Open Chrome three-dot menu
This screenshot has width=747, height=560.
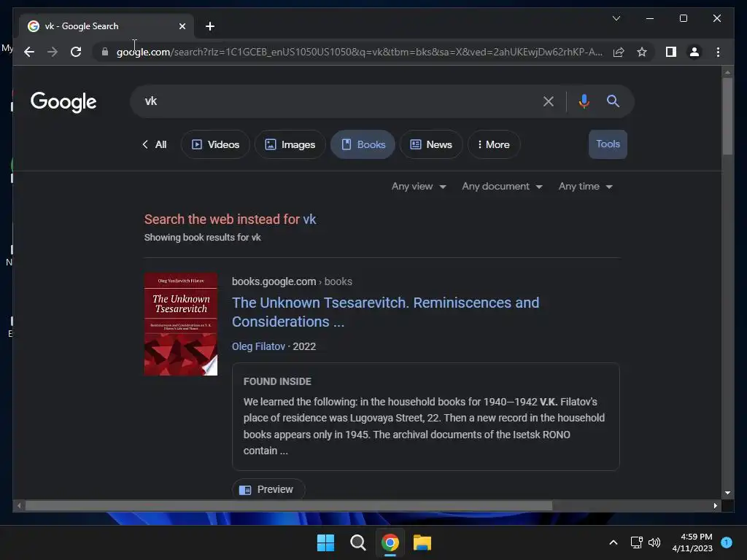(718, 52)
